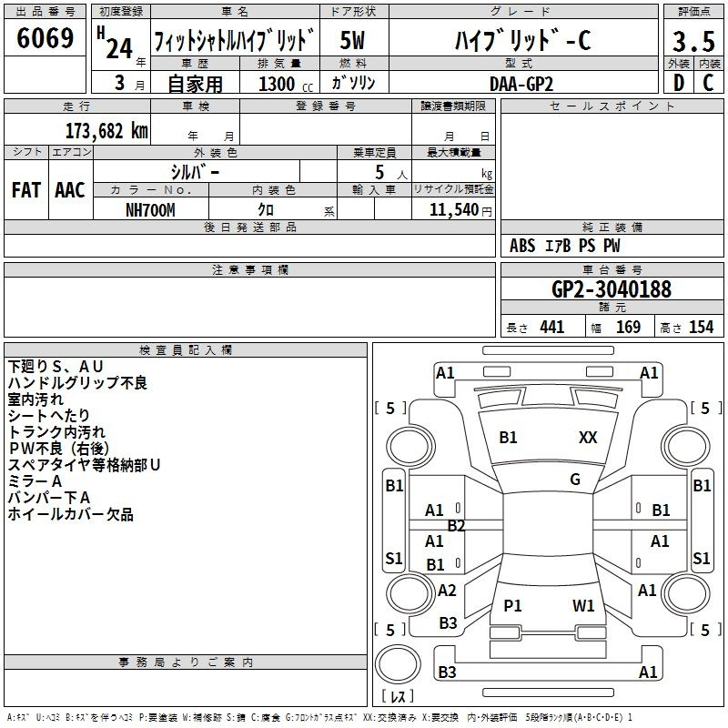
Task: Click equipment list ABS エアB PS PW
Action: click(564, 246)
